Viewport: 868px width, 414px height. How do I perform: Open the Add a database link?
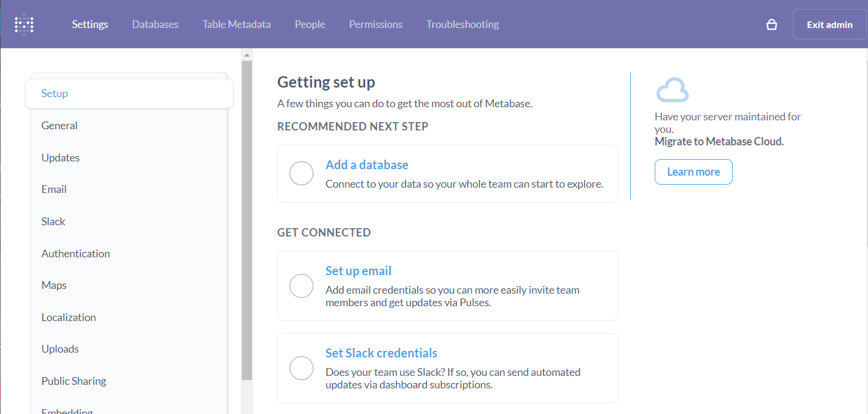(367, 165)
